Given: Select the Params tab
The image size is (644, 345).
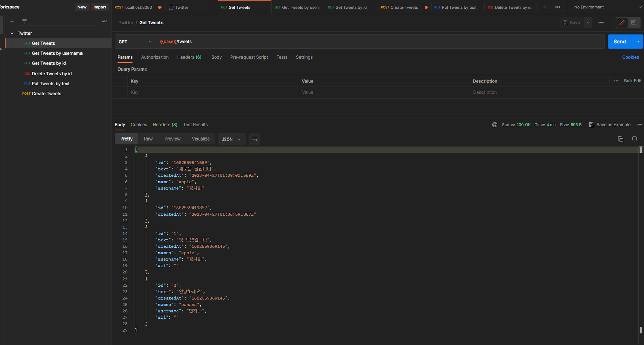Looking at the screenshot, I should 125,57.
